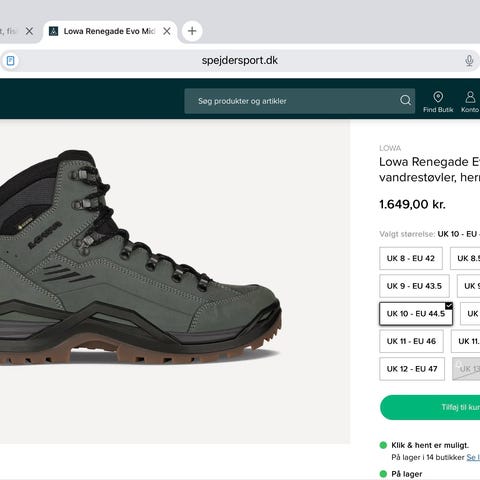Tap the microphone voice search icon
This screenshot has height=480, width=480.
pyautogui.click(x=469, y=61)
